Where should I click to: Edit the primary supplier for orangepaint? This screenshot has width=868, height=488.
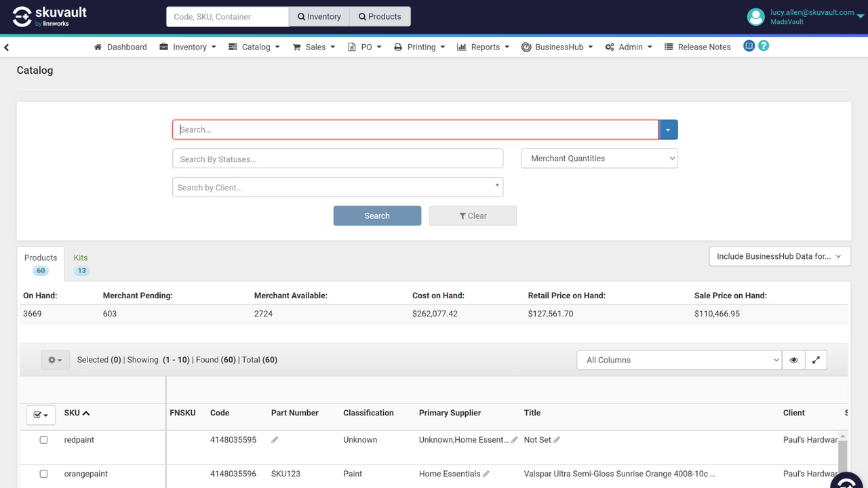pyautogui.click(x=486, y=473)
